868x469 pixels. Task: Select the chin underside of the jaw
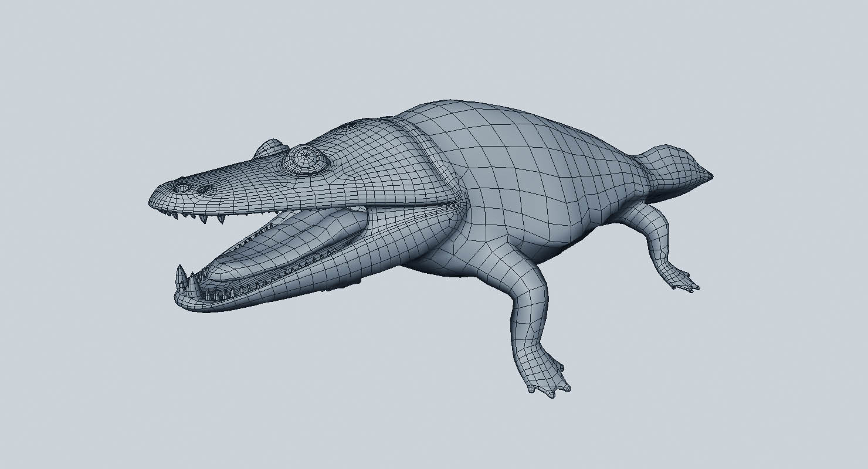point(205,305)
